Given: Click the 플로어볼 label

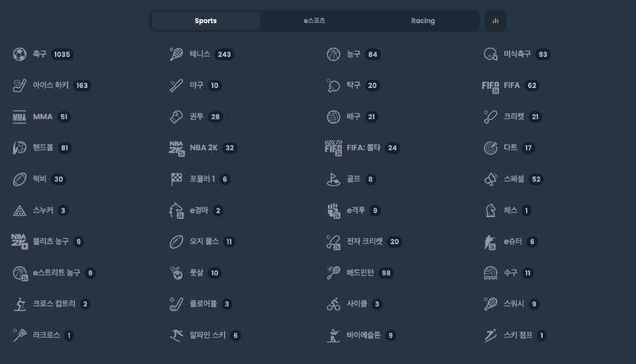Looking at the screenshot, I should (x=203, y=304).
